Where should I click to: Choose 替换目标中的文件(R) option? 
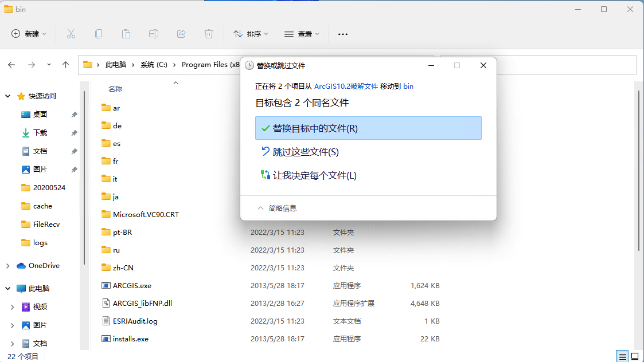click(x=368, y=128)
